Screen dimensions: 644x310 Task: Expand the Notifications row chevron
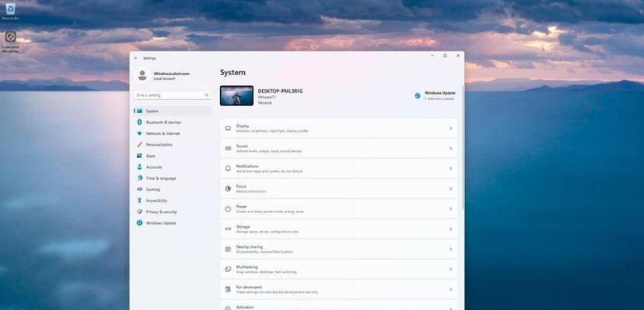[450, 168]
